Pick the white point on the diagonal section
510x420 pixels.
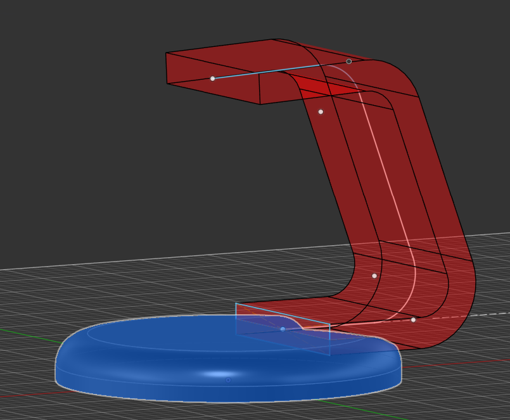tap(321, 111)
